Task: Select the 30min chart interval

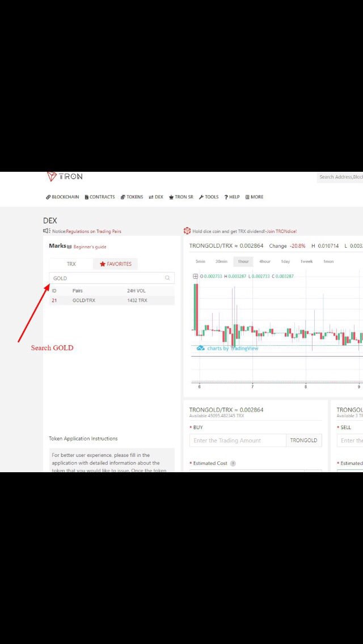Action: coord(221,262)
